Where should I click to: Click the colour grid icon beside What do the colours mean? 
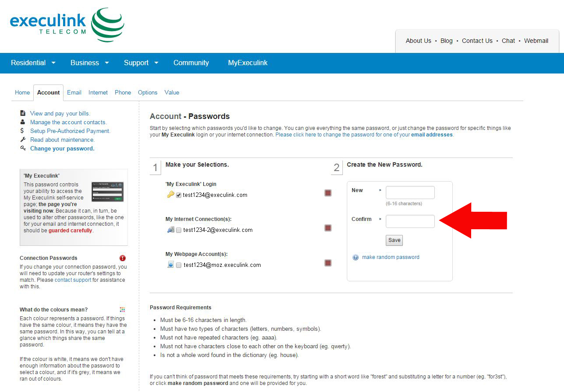[123, 310]
